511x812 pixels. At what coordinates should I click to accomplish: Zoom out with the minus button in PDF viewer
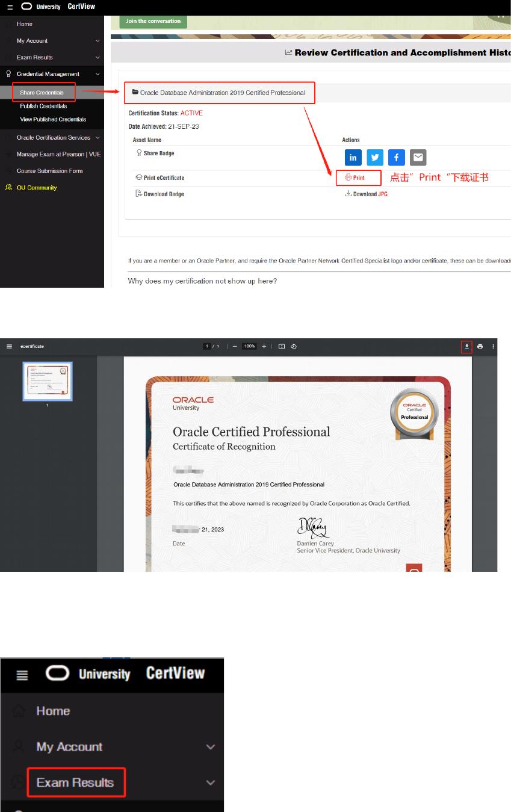(x=235, y=346)
